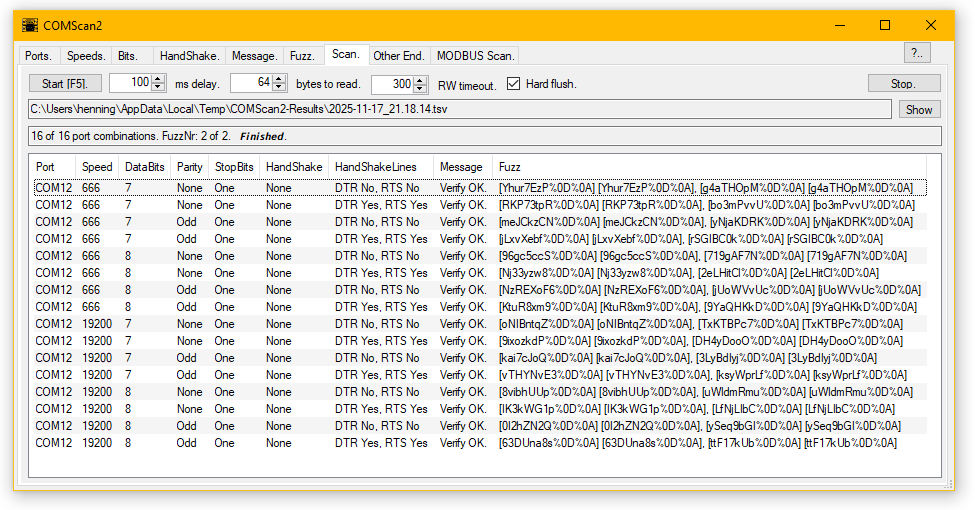Select the Scan tab
This screenshot has width=975, height=510.
(x=346, y=54)
